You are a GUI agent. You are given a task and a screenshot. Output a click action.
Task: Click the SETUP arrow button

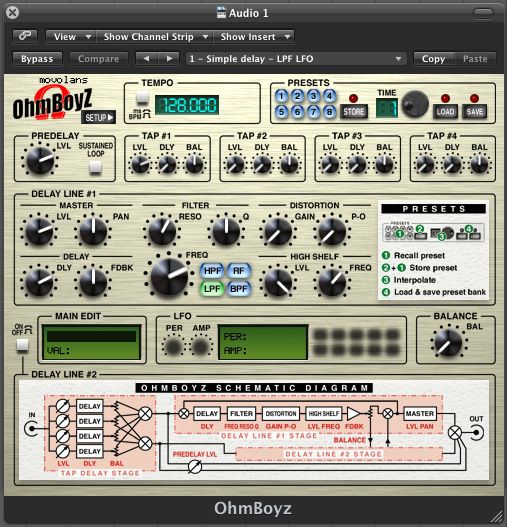tap(99, 117)
